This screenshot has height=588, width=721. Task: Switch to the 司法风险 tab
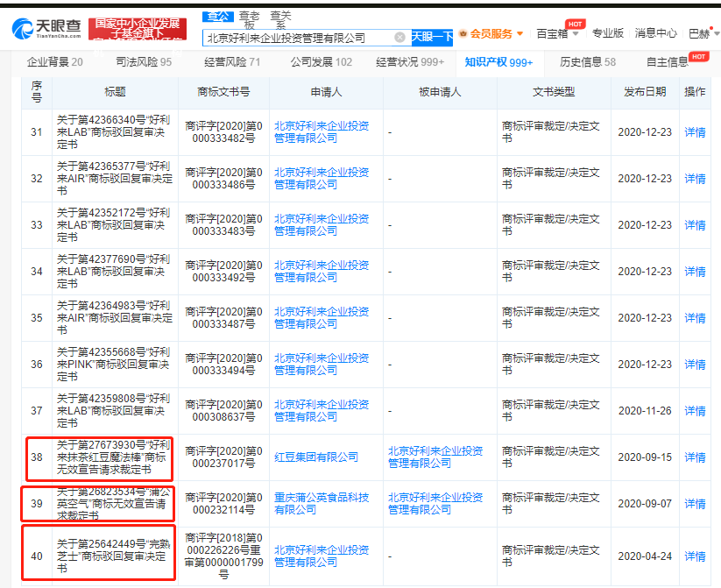click(x=144, y=62)
